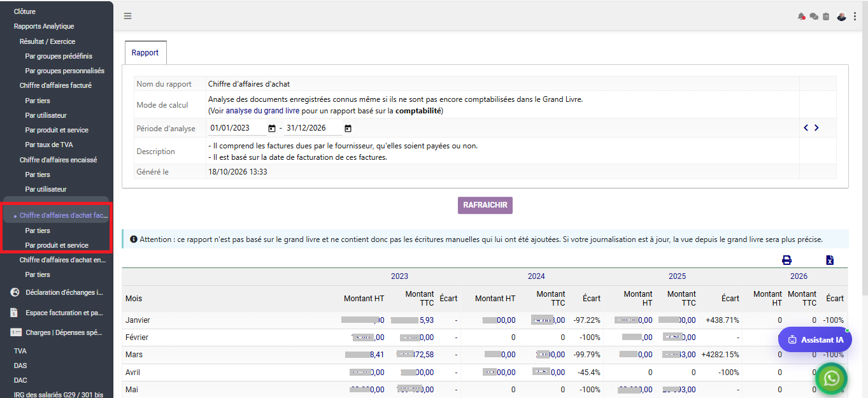Screen dimensions: 868x398
Task: Edit the start date 01/01/2023 field
Action: [238, 128]
